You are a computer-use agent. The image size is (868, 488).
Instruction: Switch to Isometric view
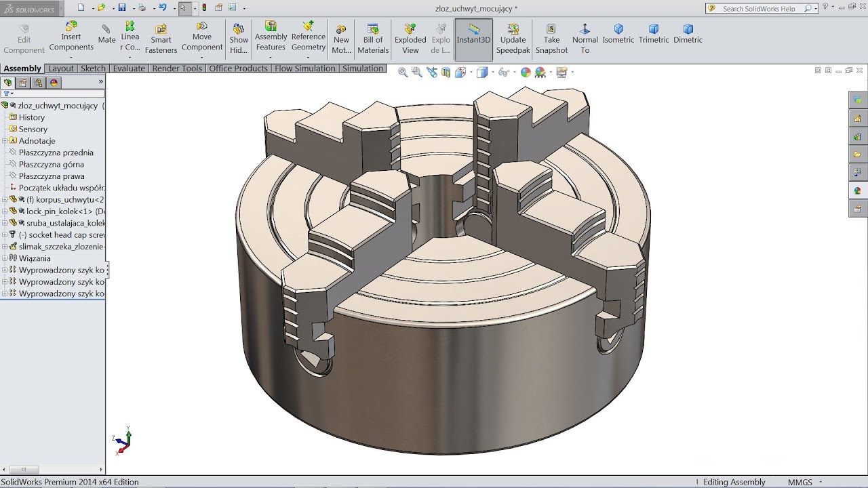coord(618,35)
